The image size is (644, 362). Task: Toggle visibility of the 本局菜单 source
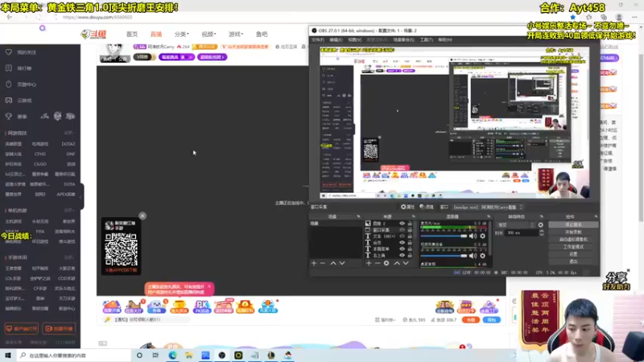[x=402, y=249]
